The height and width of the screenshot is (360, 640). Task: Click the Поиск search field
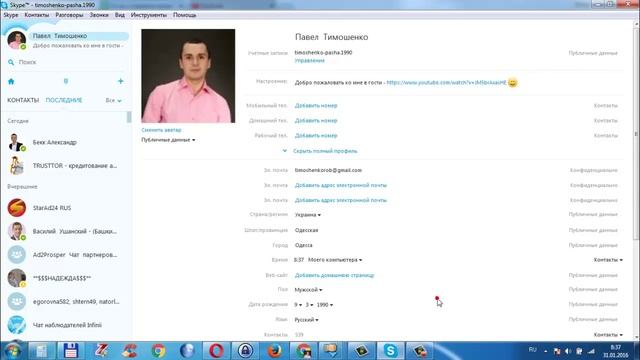pos(67,62)
